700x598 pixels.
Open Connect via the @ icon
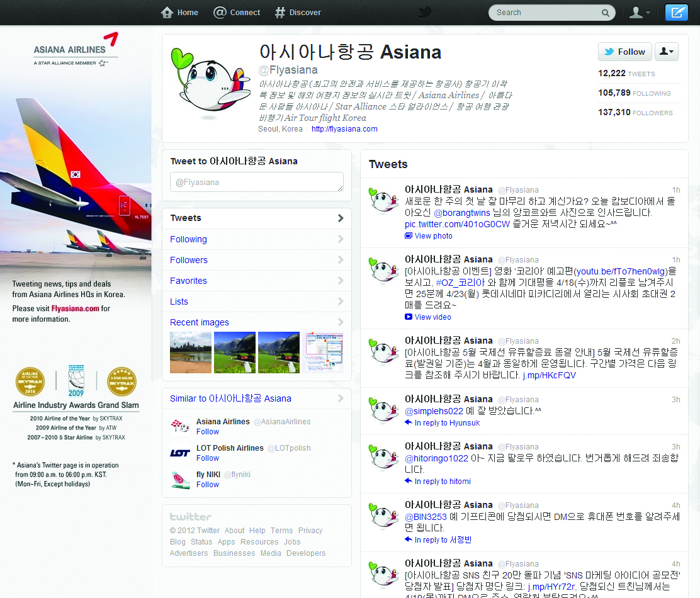220,12
